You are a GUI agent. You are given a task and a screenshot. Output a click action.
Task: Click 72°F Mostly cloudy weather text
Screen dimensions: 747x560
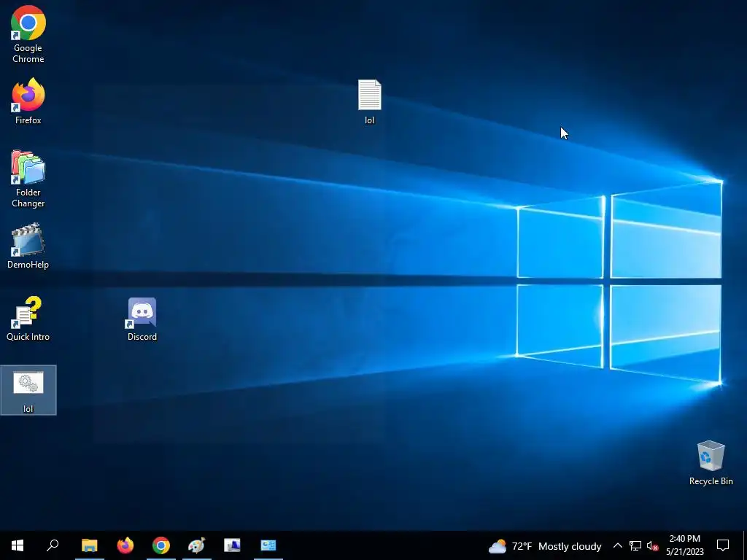pyautogui.click(x=557, y=546)
